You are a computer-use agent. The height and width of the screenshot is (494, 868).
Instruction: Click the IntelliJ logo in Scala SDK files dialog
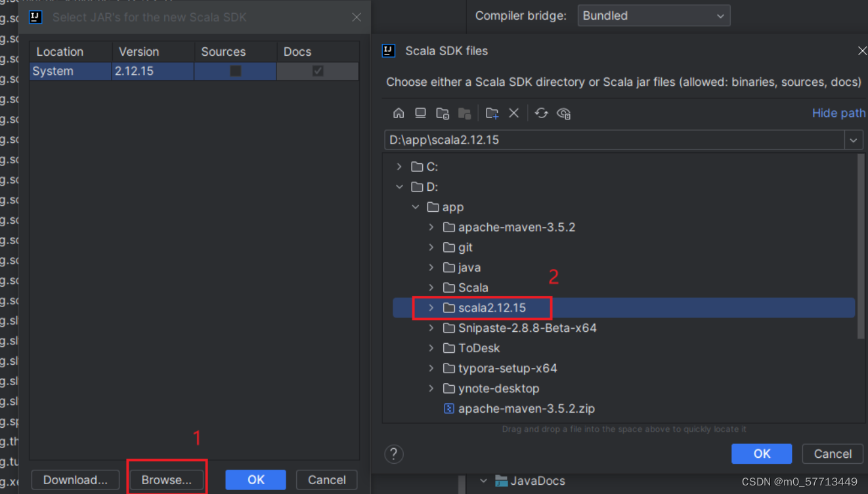click(x=389, y=51)
